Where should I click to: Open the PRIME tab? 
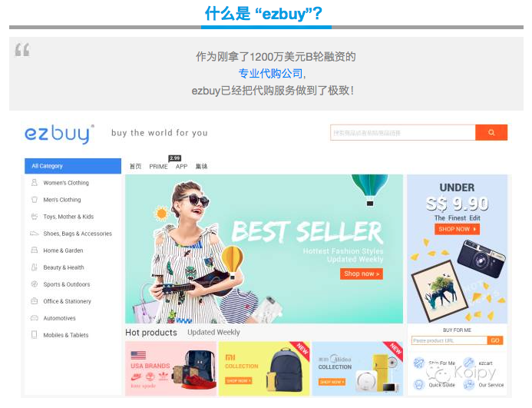tap(158, 167)
